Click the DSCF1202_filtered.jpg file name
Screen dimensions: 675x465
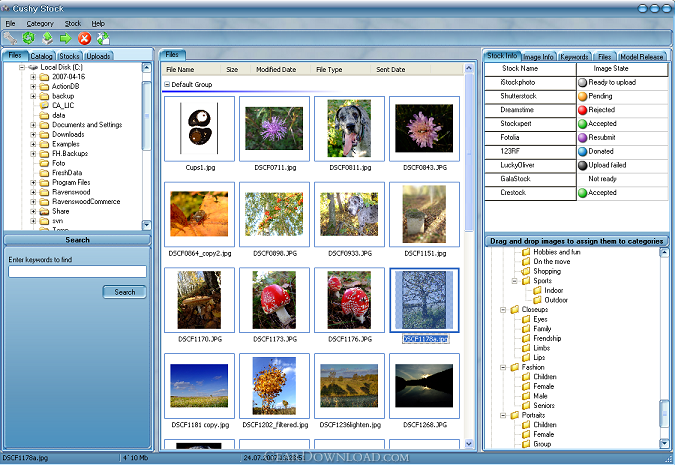pos(275,425)
